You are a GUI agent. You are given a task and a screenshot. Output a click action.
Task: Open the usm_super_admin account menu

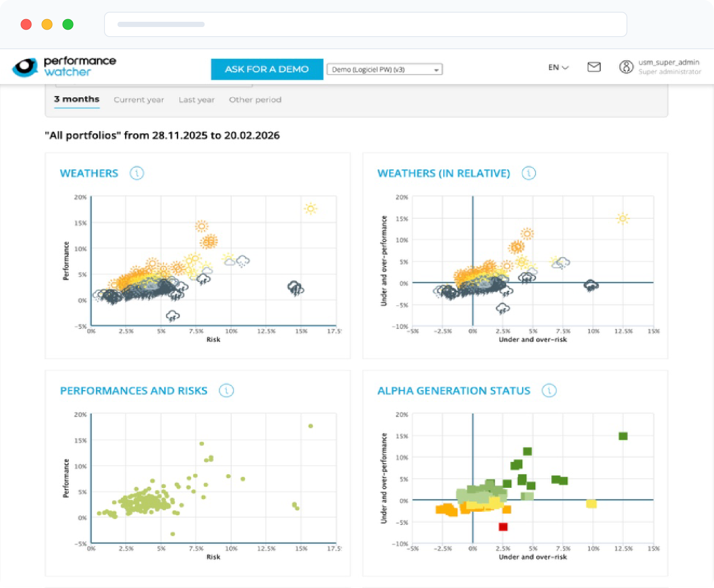(669, 67)
